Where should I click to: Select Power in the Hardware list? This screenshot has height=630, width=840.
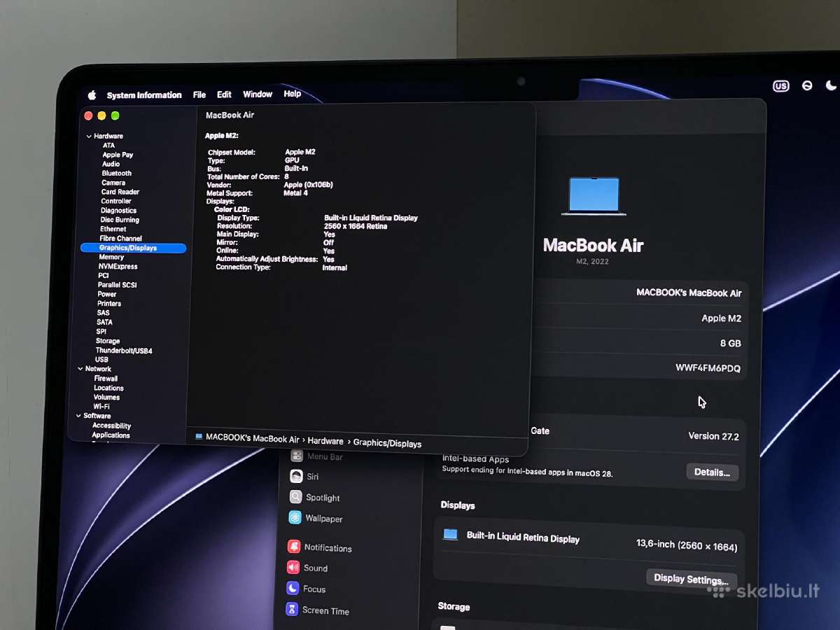(x=107, y=294)
